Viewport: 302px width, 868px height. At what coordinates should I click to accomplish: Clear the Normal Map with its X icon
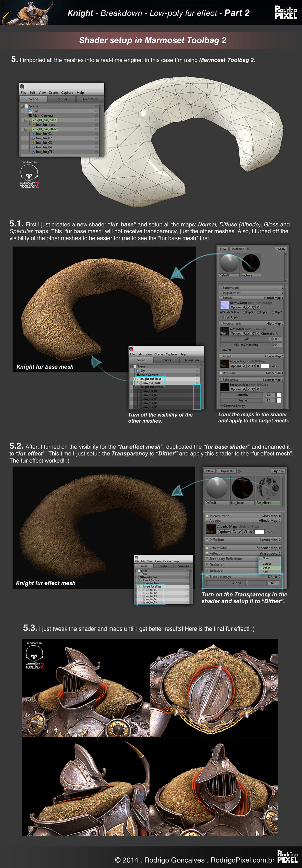click(x=258, y=307)
